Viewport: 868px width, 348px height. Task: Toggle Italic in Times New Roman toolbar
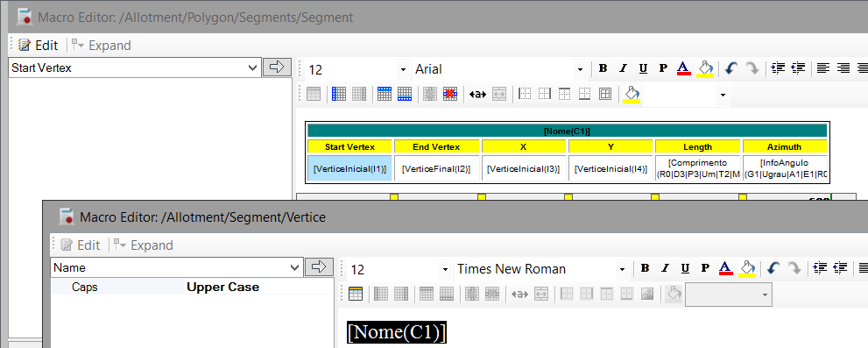(665, 268)
